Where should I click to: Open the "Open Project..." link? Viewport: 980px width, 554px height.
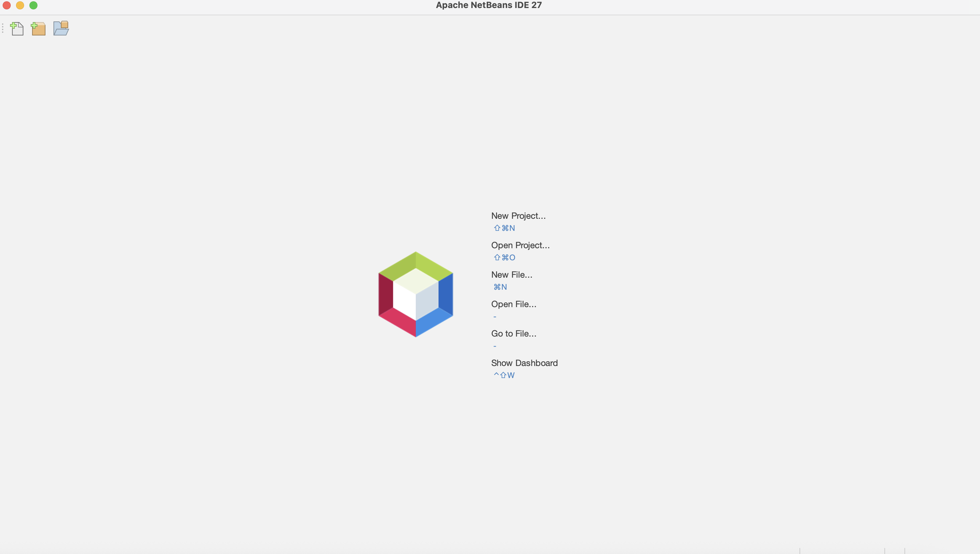tap(520, 245)
